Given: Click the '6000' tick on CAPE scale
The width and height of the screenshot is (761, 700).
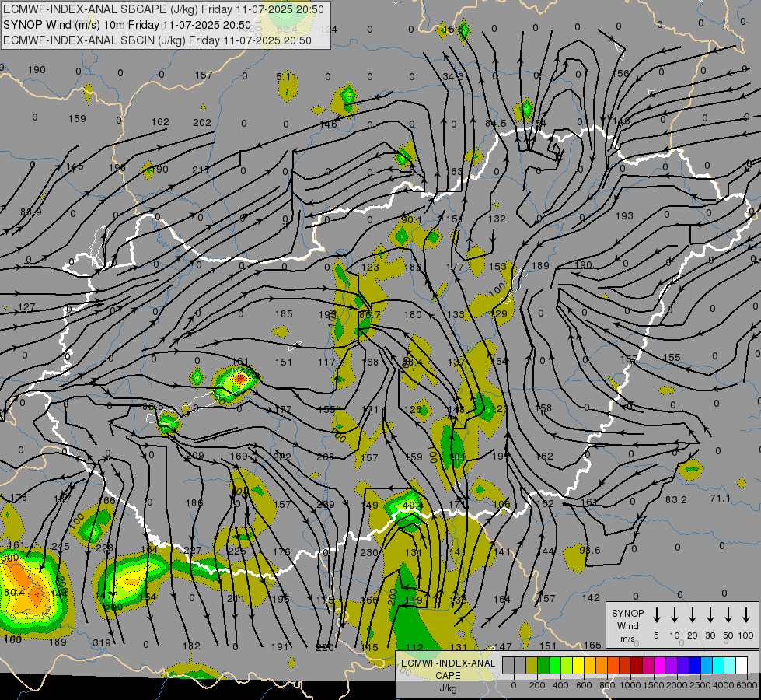Looking at the screenshot, I should (748, 685).
